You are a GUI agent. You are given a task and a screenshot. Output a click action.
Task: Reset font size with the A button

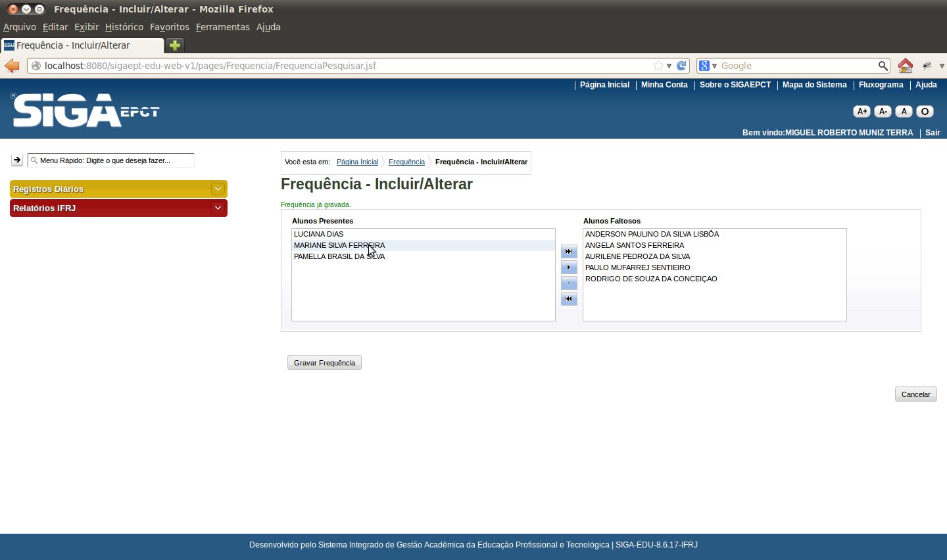point(904,112)
